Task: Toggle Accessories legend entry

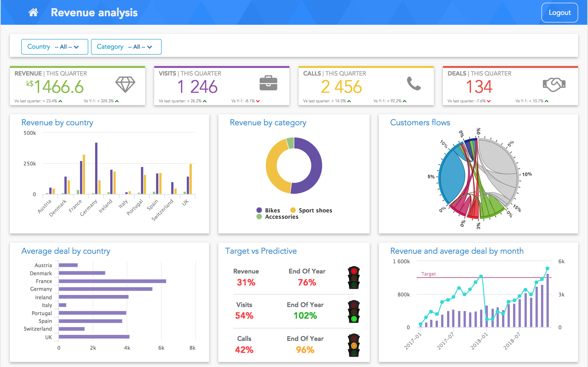Action: tap(277, 217)
